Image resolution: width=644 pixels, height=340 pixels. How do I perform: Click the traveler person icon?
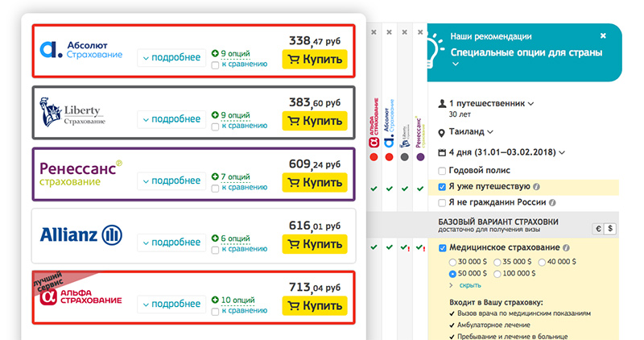point(442,104)
